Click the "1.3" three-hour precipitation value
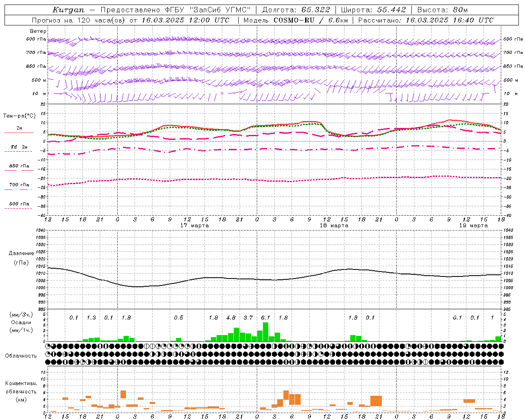The width and height of the screenshot is (525, 420). click(x=91, y=318)
